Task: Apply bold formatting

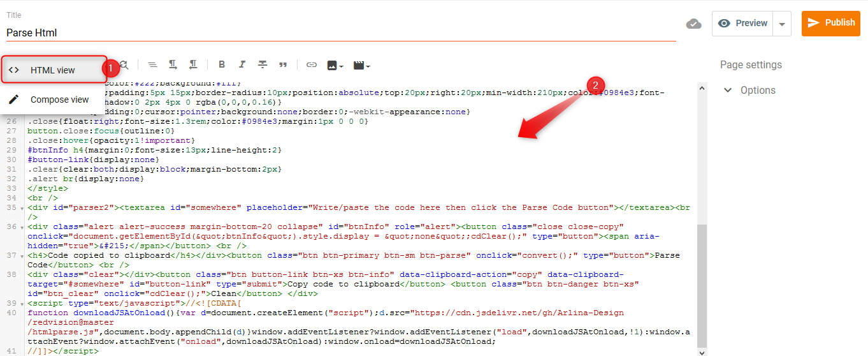Action: point(222,64)
